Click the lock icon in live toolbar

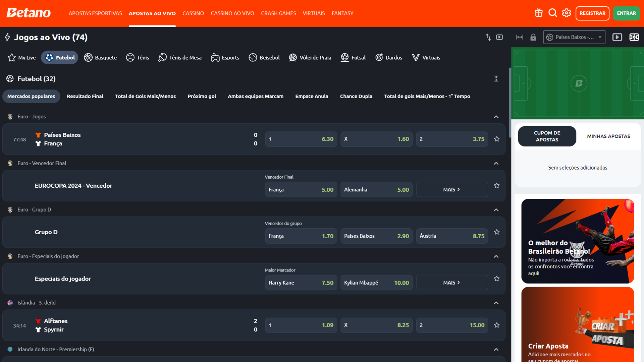pyautogui.click(x=533, y=38)
